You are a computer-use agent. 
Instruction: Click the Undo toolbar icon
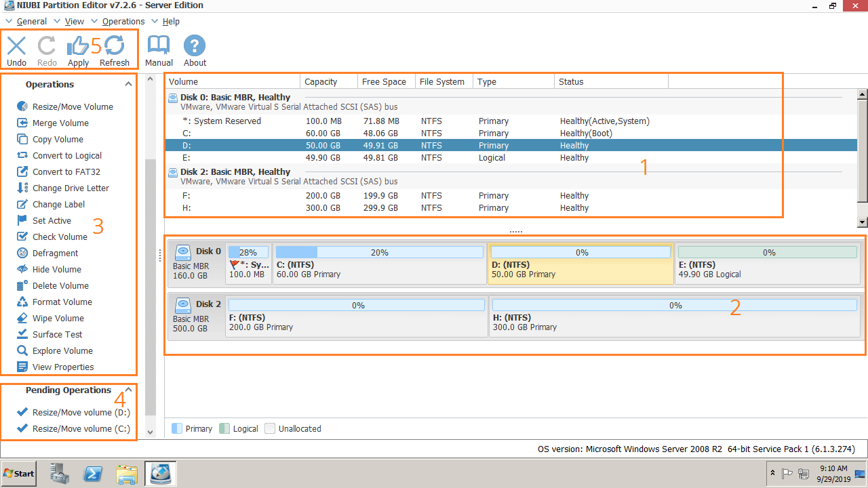(x=16, y=46)
